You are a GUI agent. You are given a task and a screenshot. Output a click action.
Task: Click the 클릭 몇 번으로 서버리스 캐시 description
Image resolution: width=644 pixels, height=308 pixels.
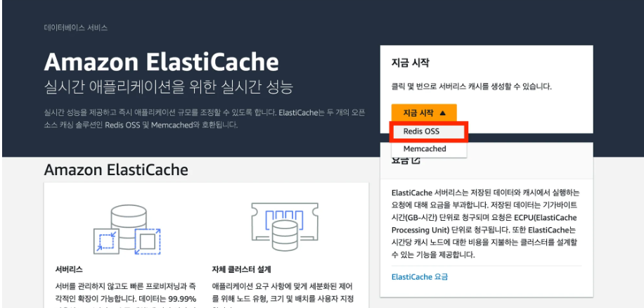click(472, 87)
